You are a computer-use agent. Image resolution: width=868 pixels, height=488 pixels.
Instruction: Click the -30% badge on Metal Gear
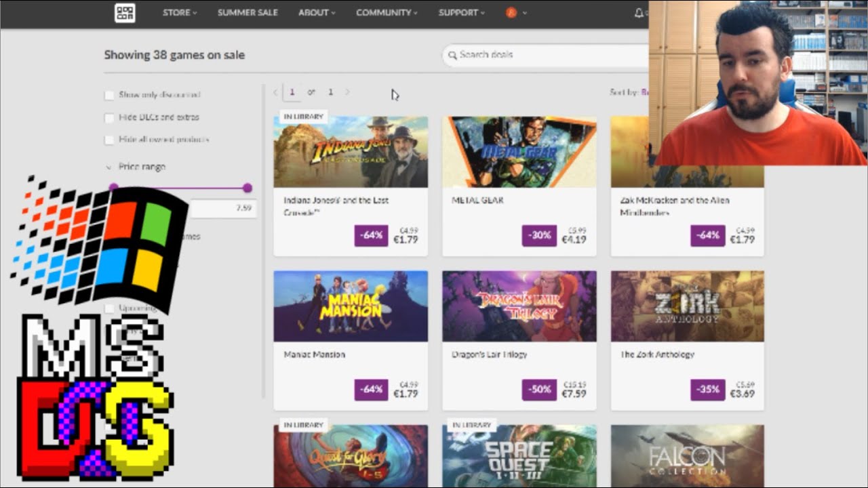point(540,236)
